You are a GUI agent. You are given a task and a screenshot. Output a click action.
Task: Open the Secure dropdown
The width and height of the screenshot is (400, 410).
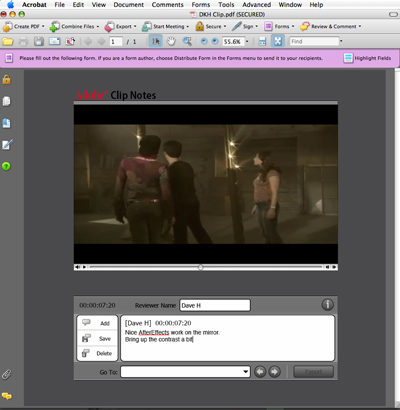[x=211, y=26]
